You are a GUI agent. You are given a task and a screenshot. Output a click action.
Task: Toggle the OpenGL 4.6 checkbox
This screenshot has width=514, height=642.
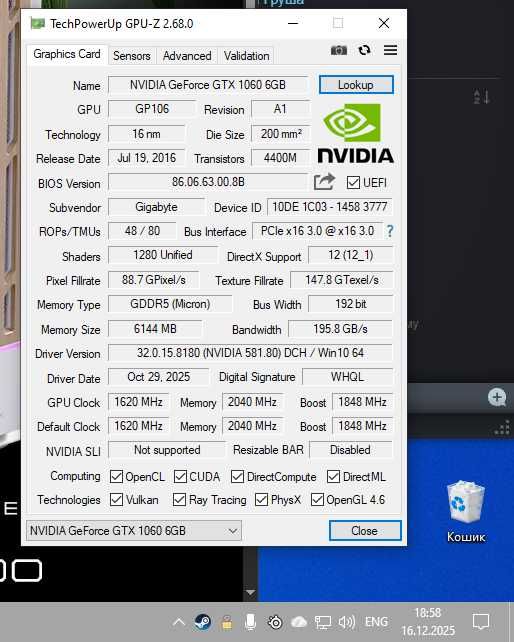(x=317, y=500)
